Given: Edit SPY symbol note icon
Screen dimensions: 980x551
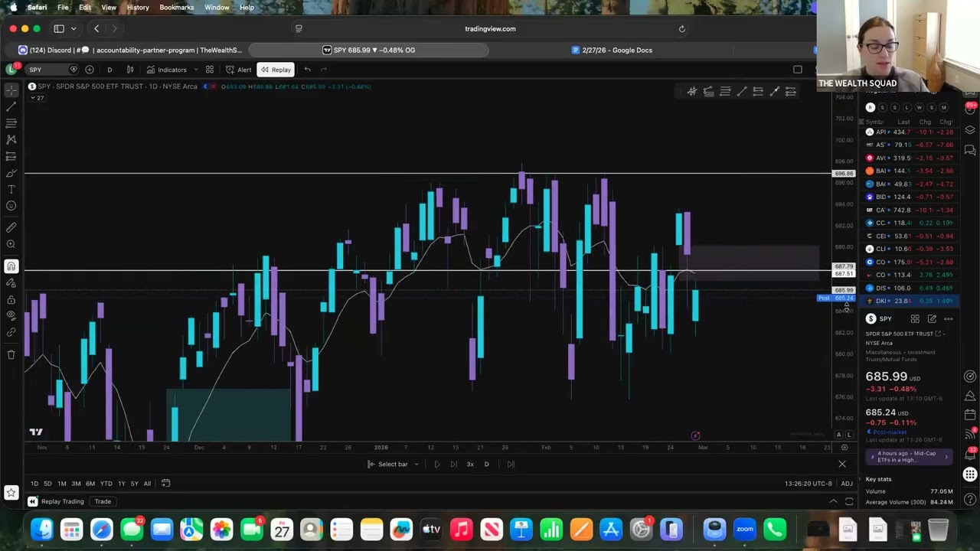Looking at the screenshot, I should tap(932, 318).
